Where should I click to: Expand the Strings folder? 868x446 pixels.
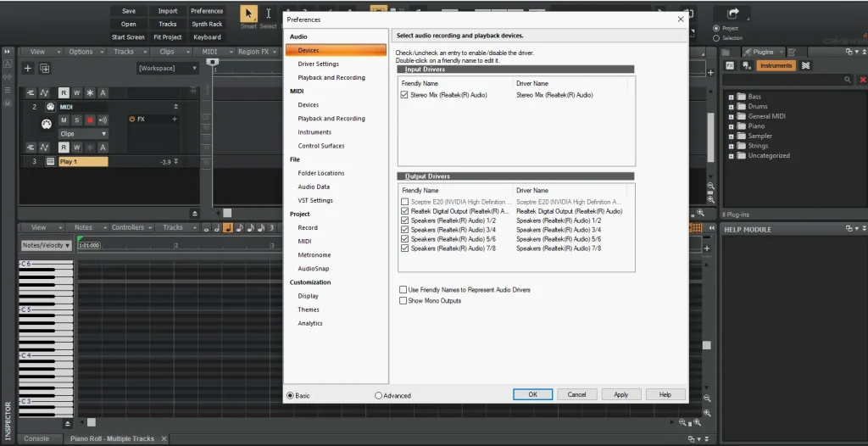(732, 147)
